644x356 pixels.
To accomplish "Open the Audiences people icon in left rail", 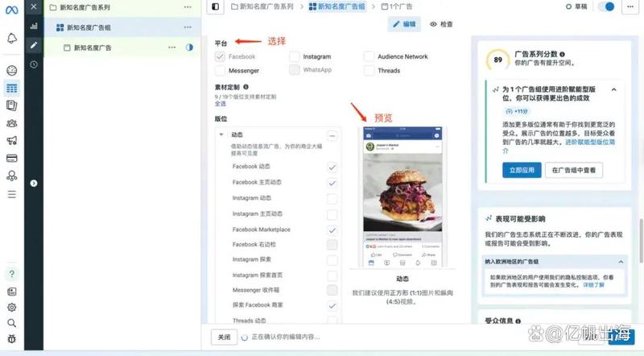I will pyautogui.click(x=11, y=122).
